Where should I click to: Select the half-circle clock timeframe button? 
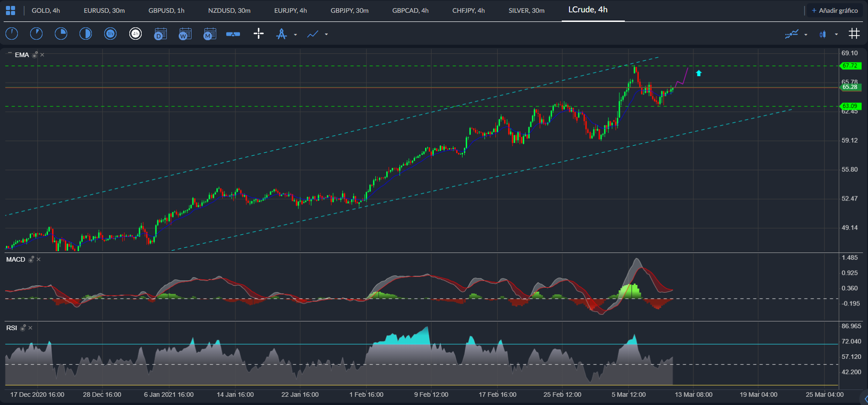tap(85, 34)
